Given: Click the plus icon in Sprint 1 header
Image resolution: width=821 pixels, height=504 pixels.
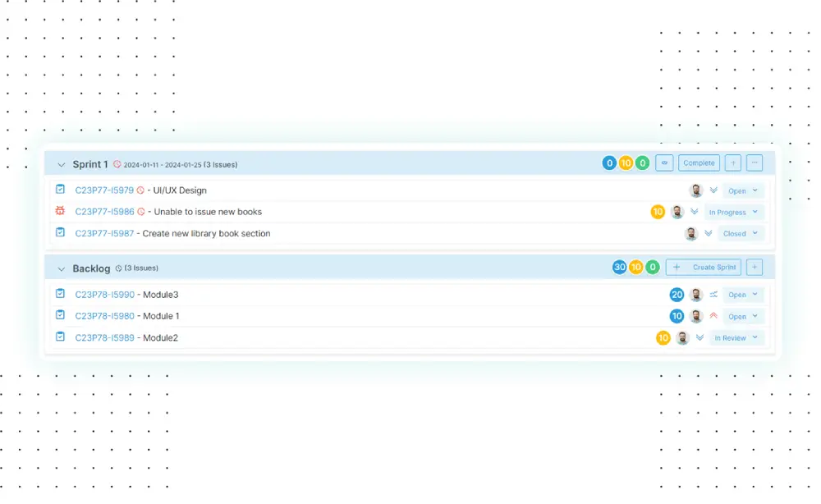Looking at the screenshot, I should 733,163.
